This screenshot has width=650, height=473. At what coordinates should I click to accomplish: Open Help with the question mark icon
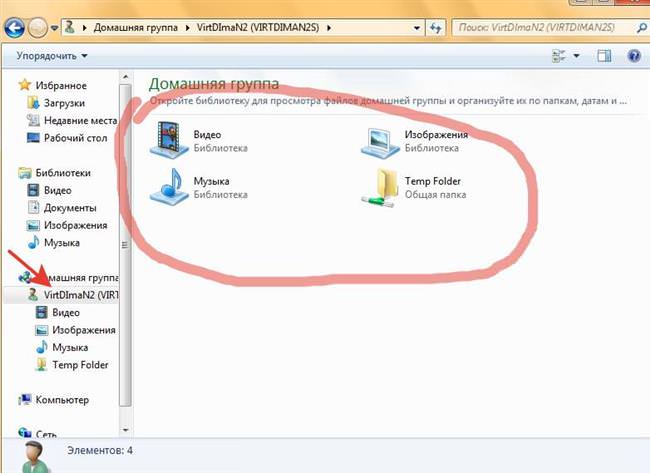coord(634,56)
